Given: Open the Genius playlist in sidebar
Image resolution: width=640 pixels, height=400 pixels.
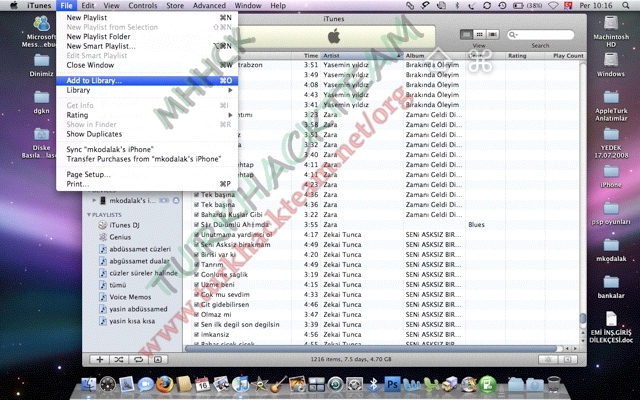Looking at the screenshot, I should click(x=120, y=237).
